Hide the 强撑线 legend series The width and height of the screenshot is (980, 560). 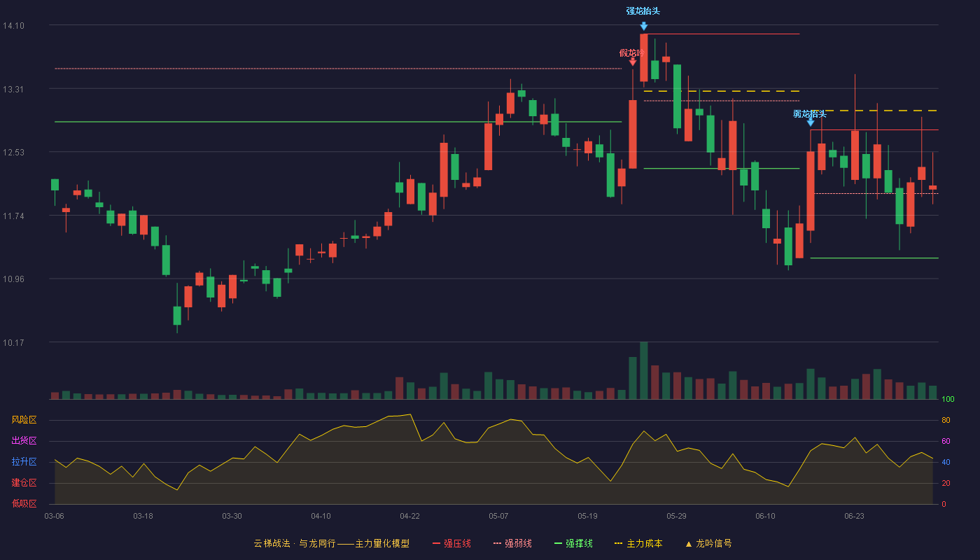coord(573,543)
